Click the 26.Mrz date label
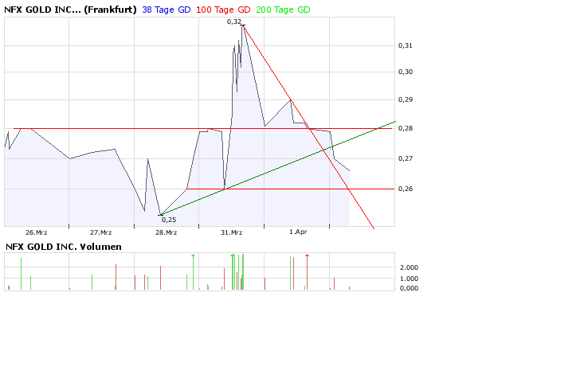 point(37,232)
